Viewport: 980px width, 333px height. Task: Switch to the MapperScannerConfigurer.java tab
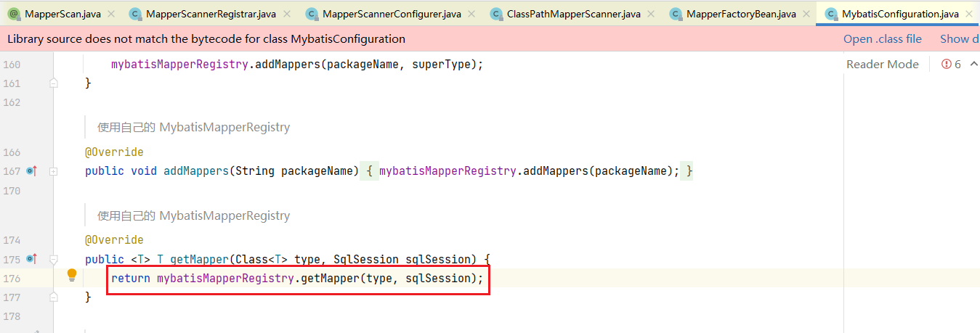(x=391, y=14)
